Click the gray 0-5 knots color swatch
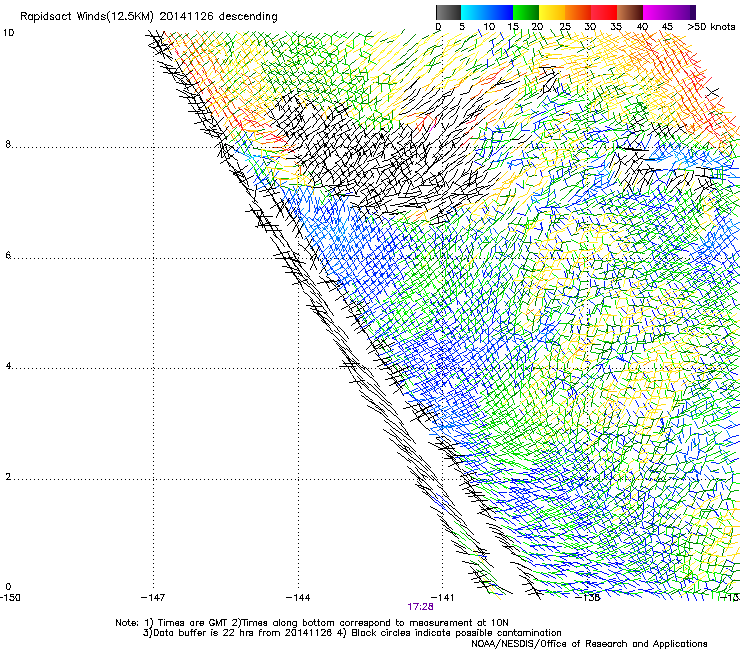Screen dimensions: 740x650 448,12
